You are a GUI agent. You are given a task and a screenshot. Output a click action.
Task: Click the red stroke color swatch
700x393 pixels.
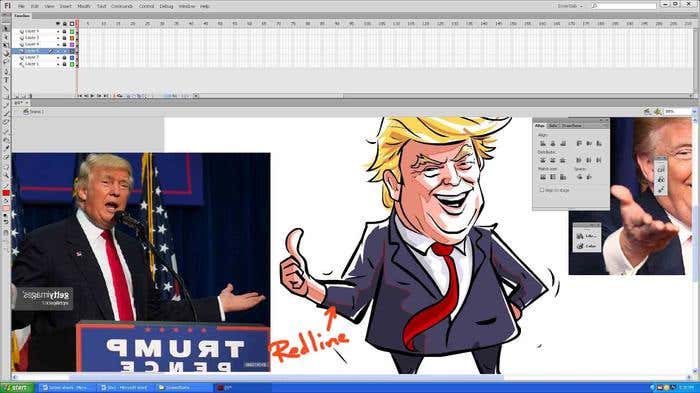(x=6, y=193)
